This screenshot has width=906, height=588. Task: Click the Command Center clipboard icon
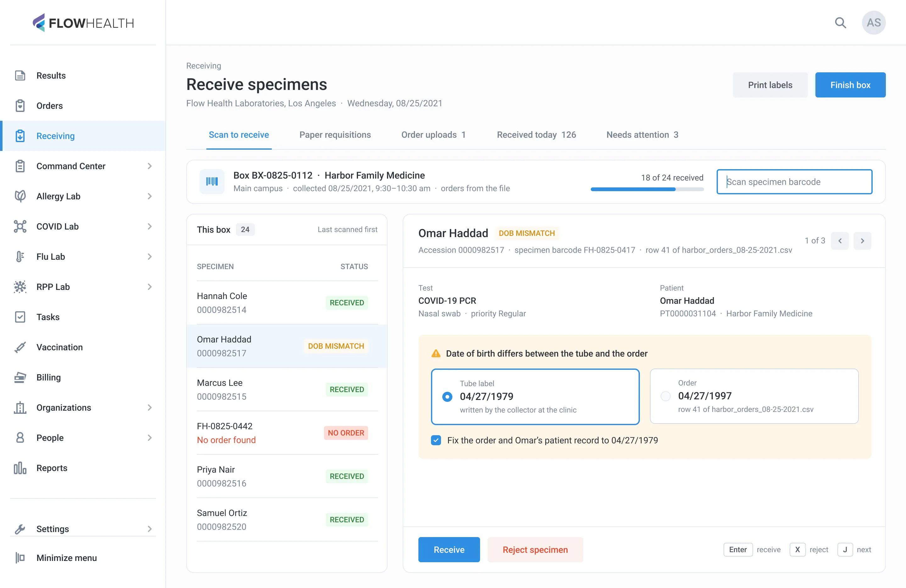(x=20, y=166)
